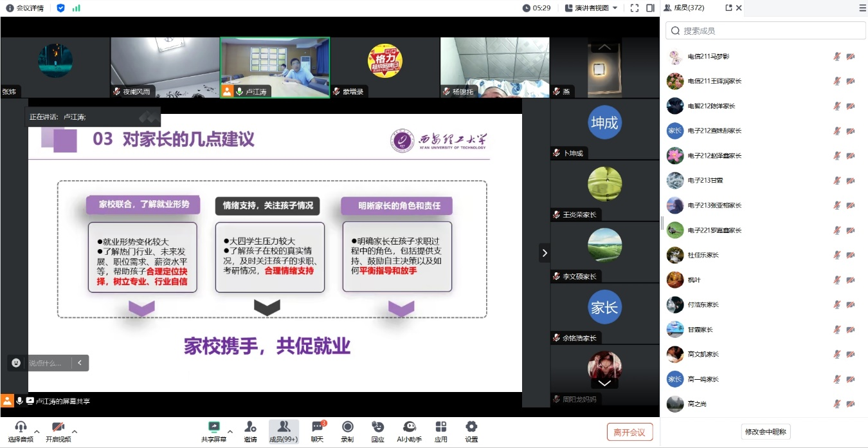Viewport: 868px width, 448px height.
Task: Select 张炜 participant tile
Action: click(x=55, y=67)
